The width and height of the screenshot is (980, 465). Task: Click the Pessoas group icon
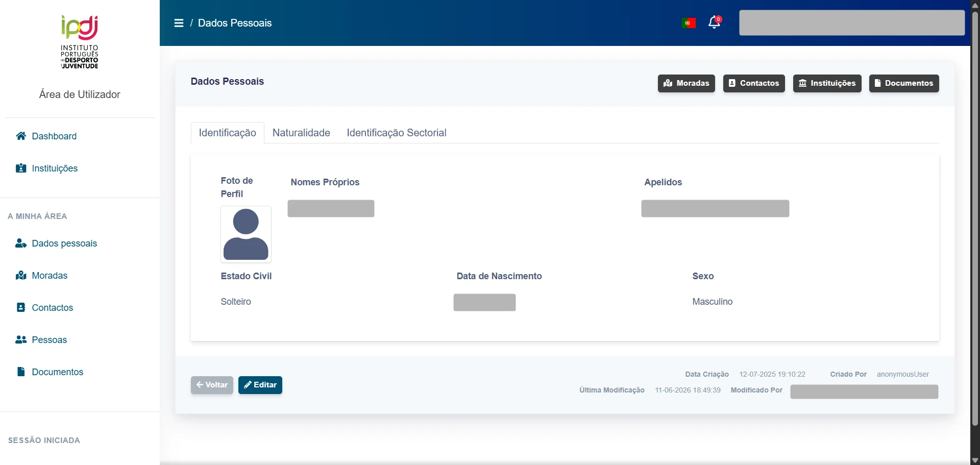tap(21, 339)
